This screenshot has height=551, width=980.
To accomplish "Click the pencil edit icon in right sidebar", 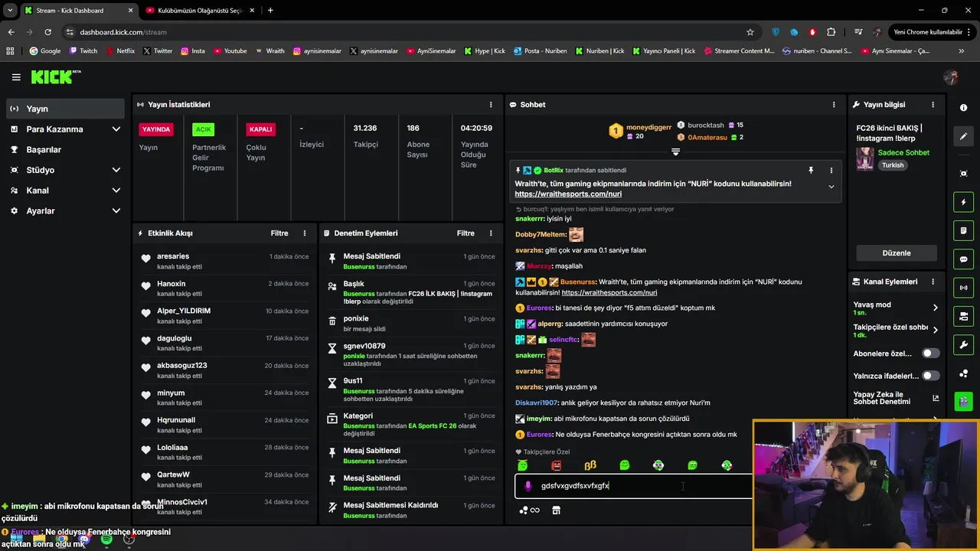I will [964, 136].
